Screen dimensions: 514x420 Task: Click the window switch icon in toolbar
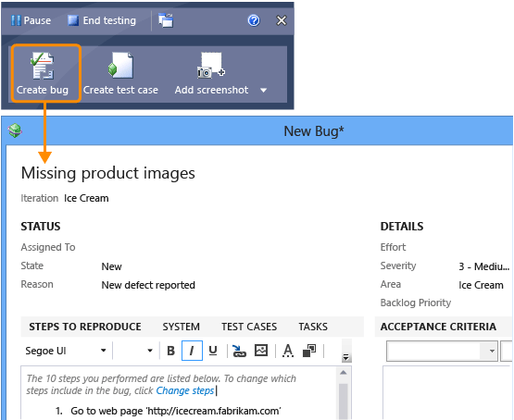pyautogui.click(x=166, y=20)
